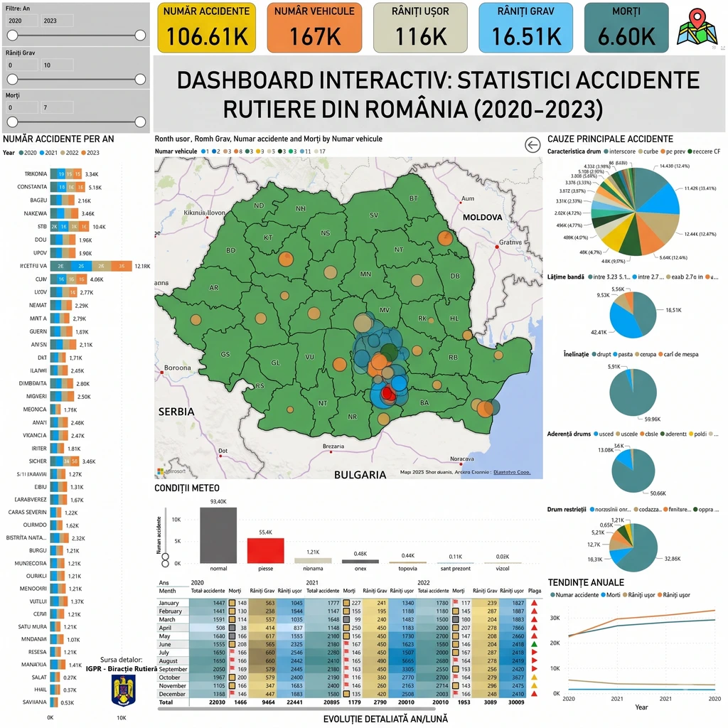This screenshot has height=728, width=728.
Task: Click 'IGPR - Biracție Rutieră' source text
Action: 121,668
